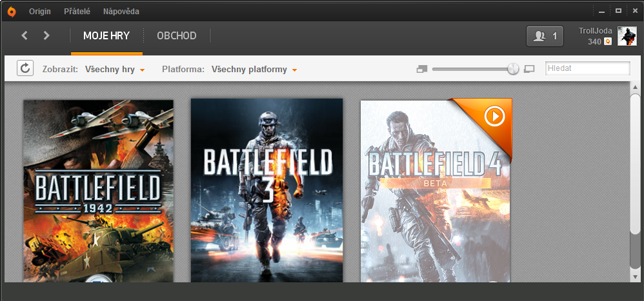Refresh the game library
The height and width of the screenshot is (301, 644).
25,68
